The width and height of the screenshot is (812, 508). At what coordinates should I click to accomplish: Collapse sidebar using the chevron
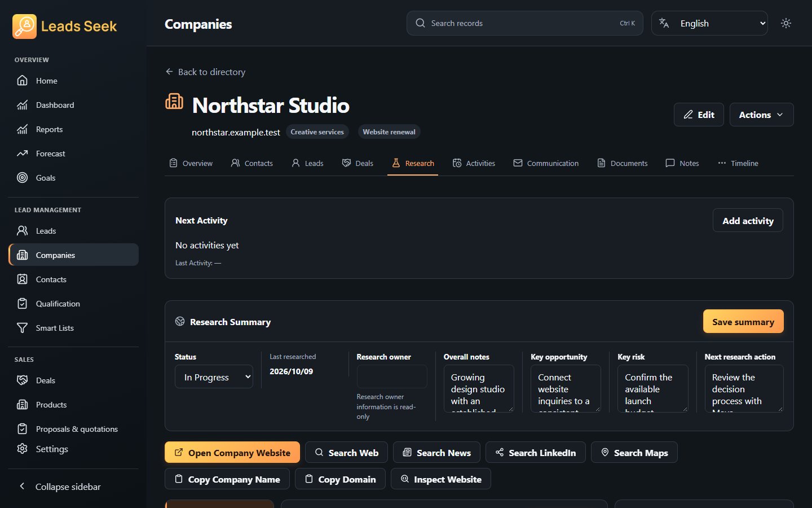pyautogui.click(x=22, y=486)
